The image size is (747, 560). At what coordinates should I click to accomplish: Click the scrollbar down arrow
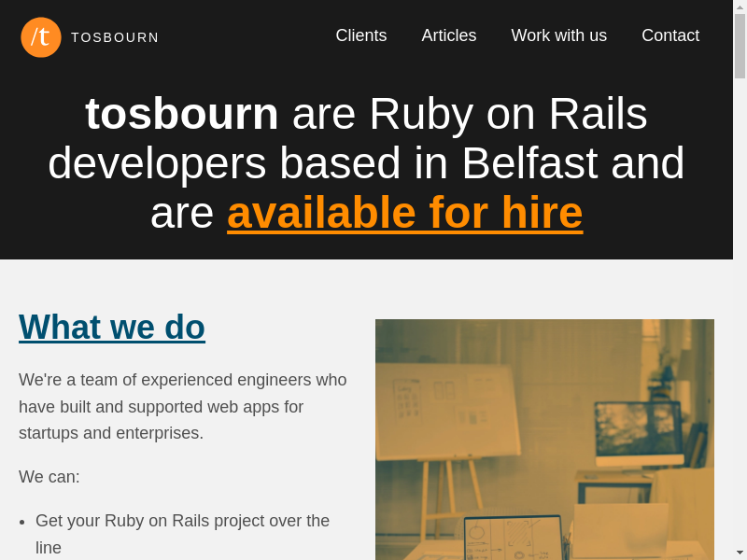[740, 553]
